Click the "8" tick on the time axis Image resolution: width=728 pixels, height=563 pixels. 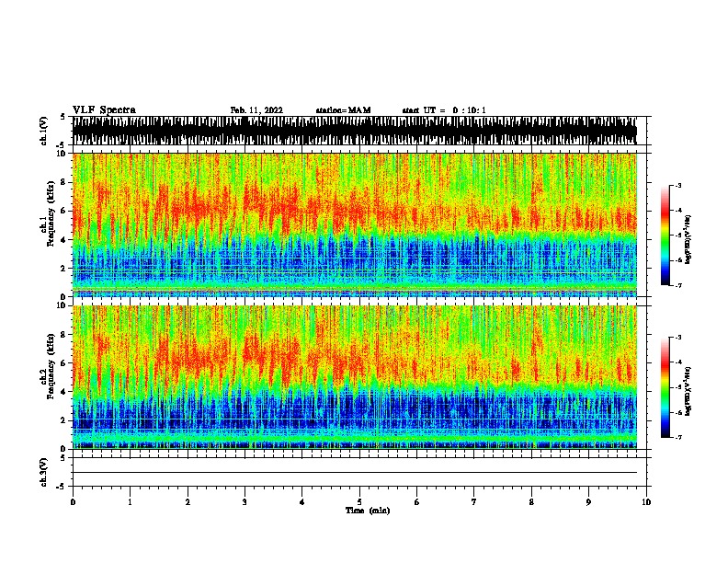coord(531,502)
